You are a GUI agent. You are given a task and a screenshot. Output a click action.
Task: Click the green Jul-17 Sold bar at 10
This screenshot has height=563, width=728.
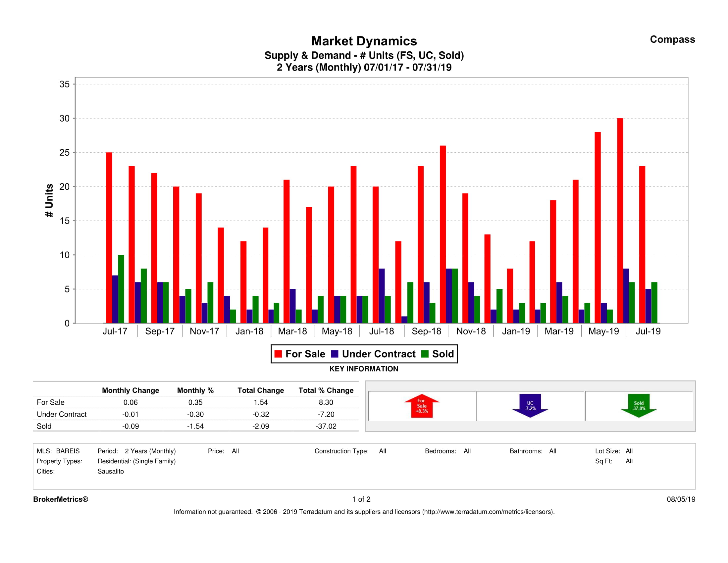(121, 289)
